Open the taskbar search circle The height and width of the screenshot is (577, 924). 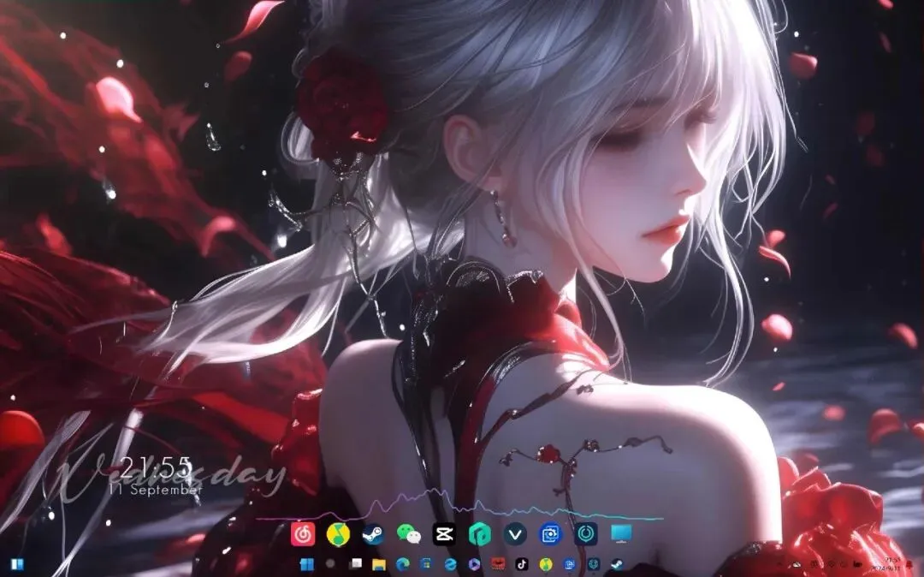point(330,565)
